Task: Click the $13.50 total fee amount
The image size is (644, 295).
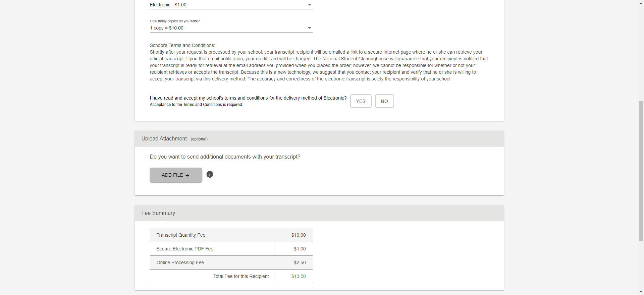Action: point(299,277)
